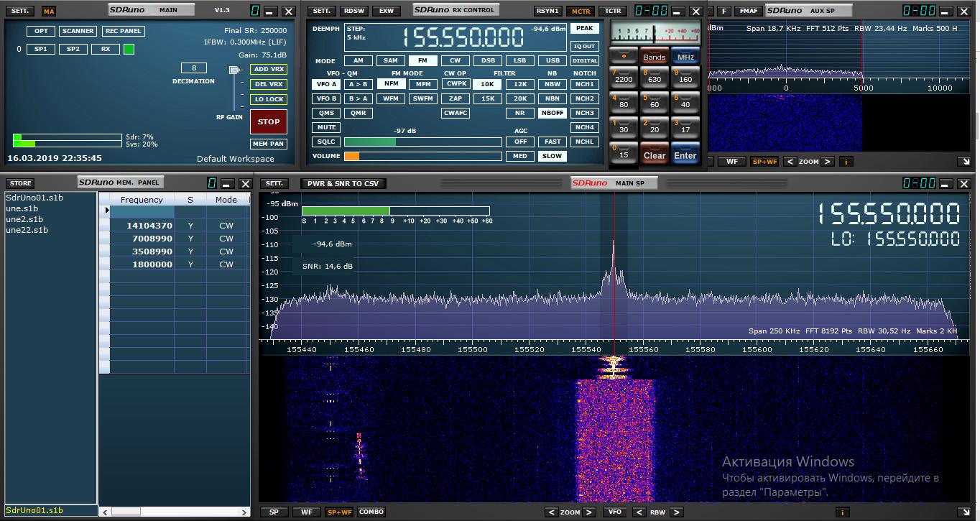
Task: Click RBW decrease left arrow
Action: pyautogui.click(x=639, y=512)
